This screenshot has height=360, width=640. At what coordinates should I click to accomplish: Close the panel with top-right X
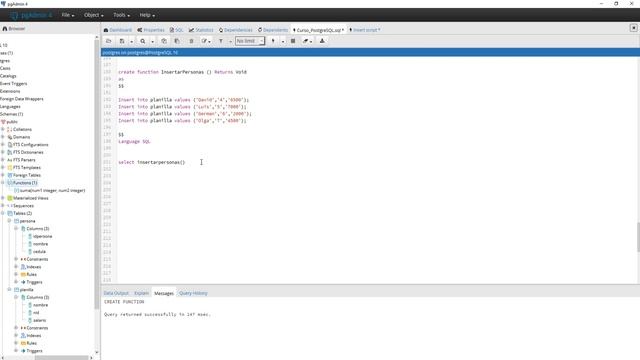[x=633, y=28]
